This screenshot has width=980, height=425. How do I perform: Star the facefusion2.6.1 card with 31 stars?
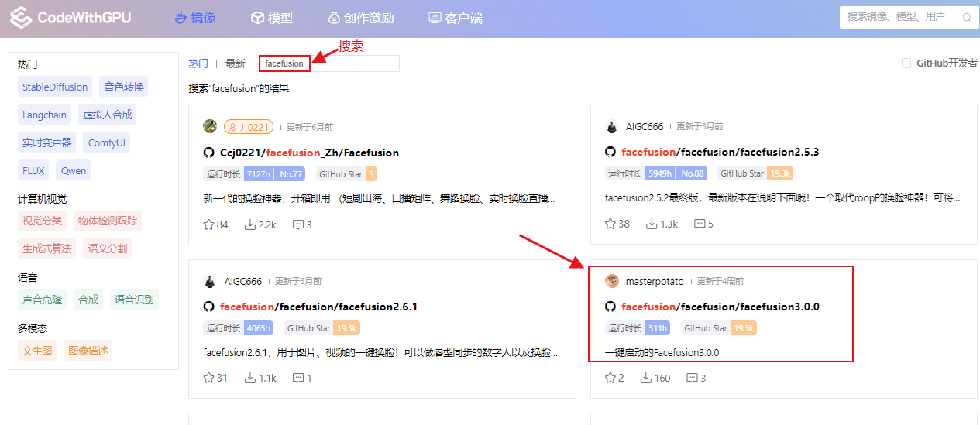click(208, 378)
